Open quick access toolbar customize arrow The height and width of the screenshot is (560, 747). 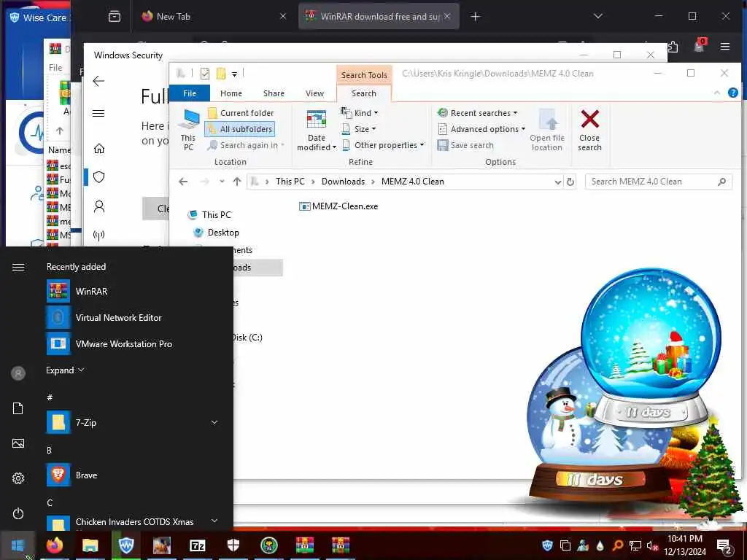234,74
